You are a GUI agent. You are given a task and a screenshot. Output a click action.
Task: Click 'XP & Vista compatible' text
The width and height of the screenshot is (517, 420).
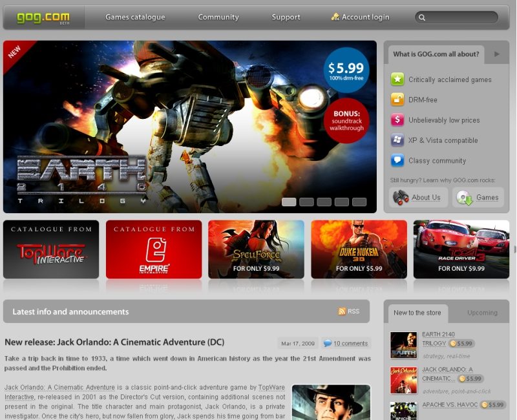pos(443,140)
